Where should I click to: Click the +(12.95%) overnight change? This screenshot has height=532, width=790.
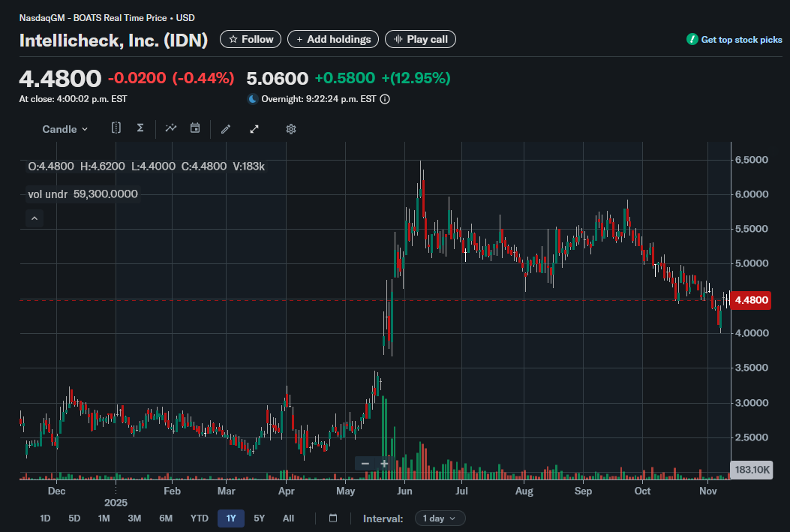[x=416, y=78]
